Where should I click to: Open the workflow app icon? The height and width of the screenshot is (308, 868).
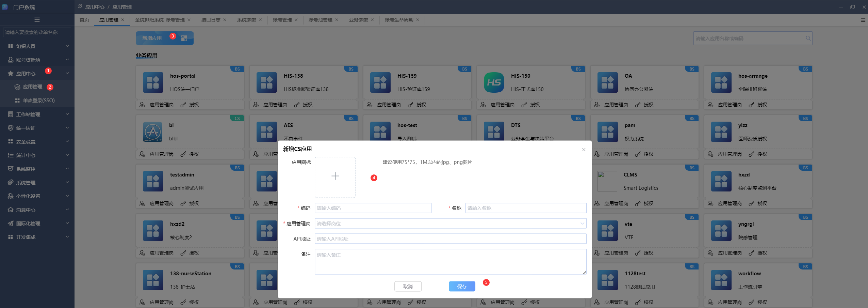click(x=721, y=280)
